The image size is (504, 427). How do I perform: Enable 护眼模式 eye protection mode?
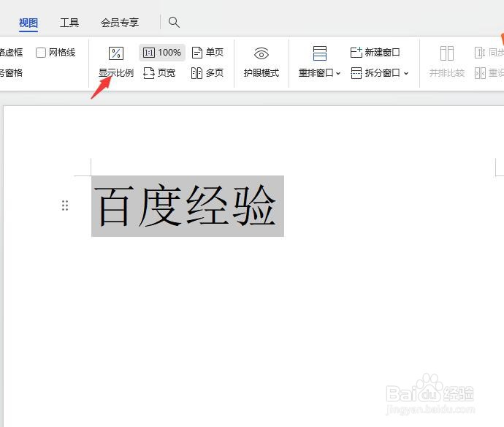[261, 62]
